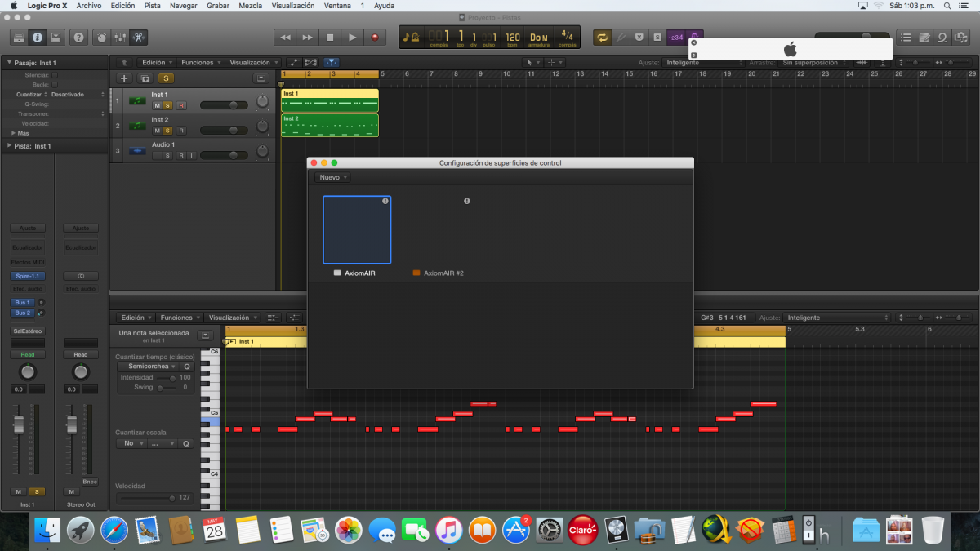Open the Nuevo dropdown in control surfaces window
The image size is (980, 551).
pyautogui.click(x=333, y=177)
